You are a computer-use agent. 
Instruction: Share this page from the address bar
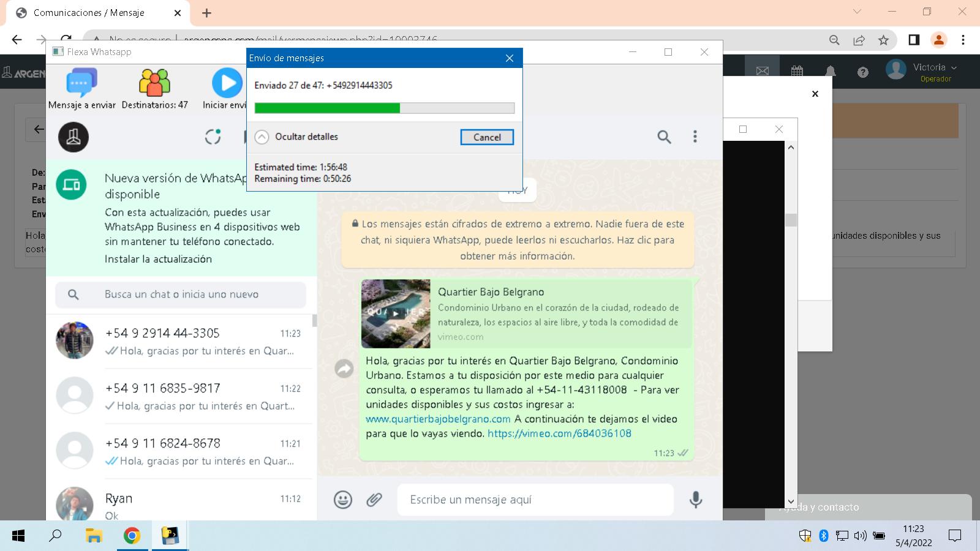(859, 40)
